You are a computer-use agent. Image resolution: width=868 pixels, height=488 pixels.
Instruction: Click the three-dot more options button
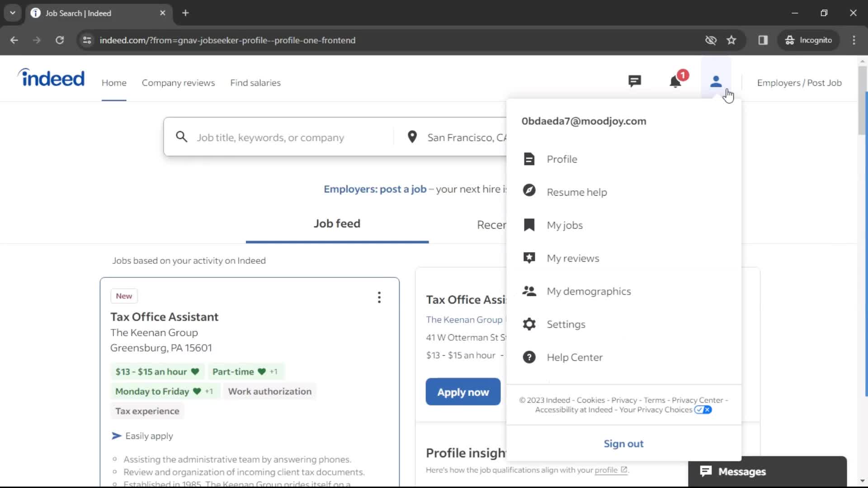pos(379,297)
